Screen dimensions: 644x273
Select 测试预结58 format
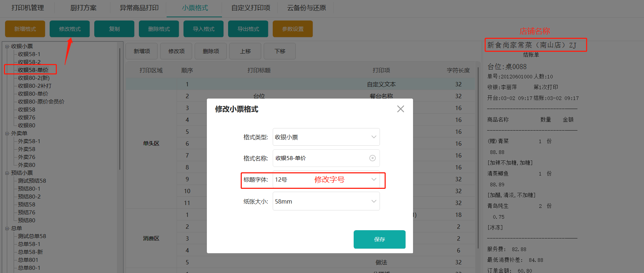32,181
